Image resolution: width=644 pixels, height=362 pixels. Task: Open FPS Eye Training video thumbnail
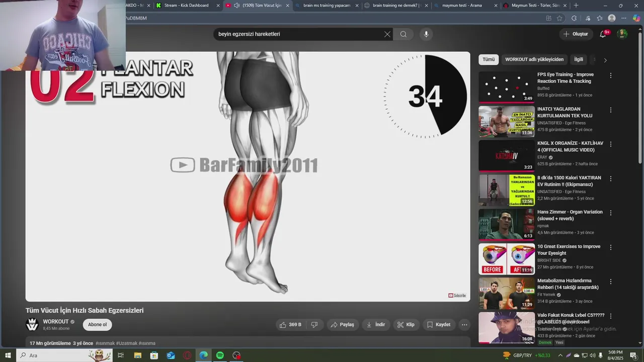pyautogui.click(x=507, y=86)
